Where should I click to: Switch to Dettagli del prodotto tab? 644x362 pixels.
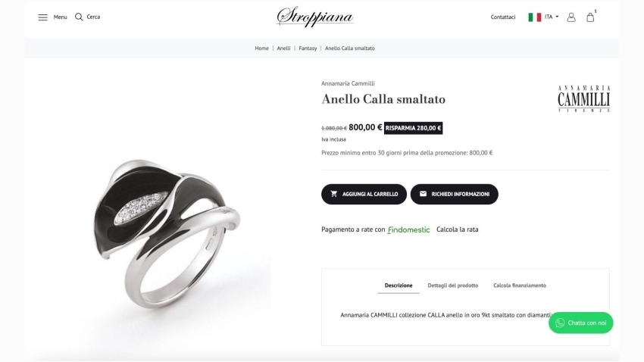452,286
